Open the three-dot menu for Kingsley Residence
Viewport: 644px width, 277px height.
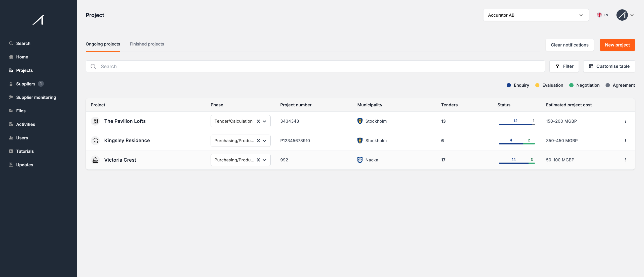(x=625, y=141)
